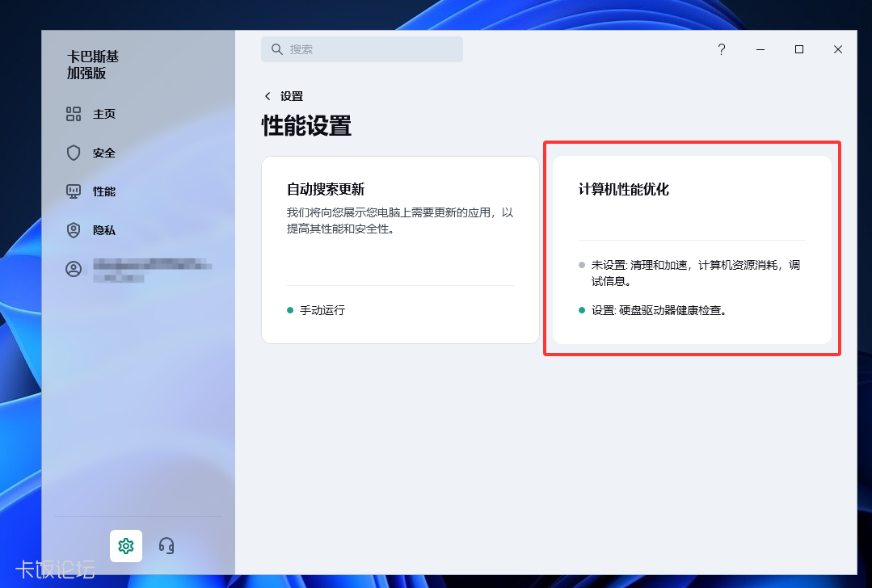Open the 安全 shield icon

[74, 153]
